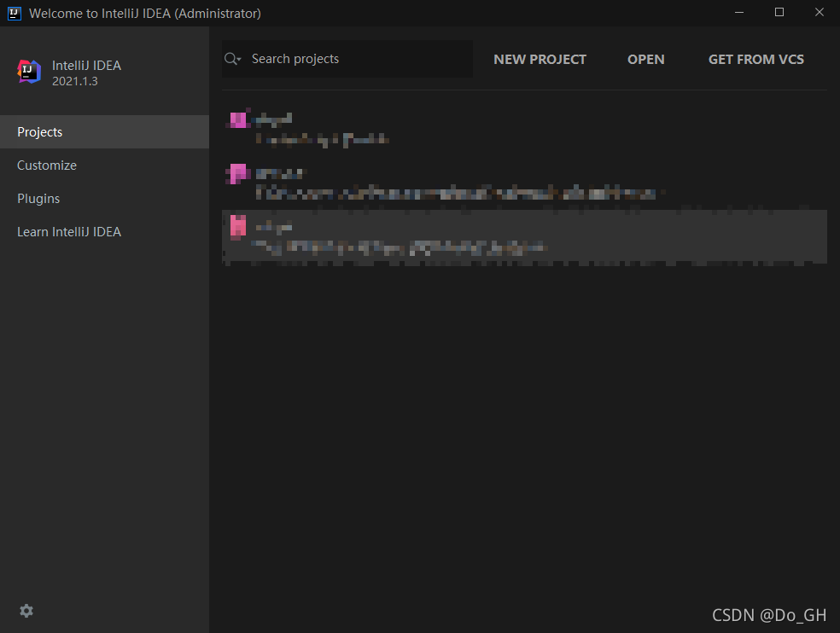Open the highlighted third recent project

click(x=524, y=236)
